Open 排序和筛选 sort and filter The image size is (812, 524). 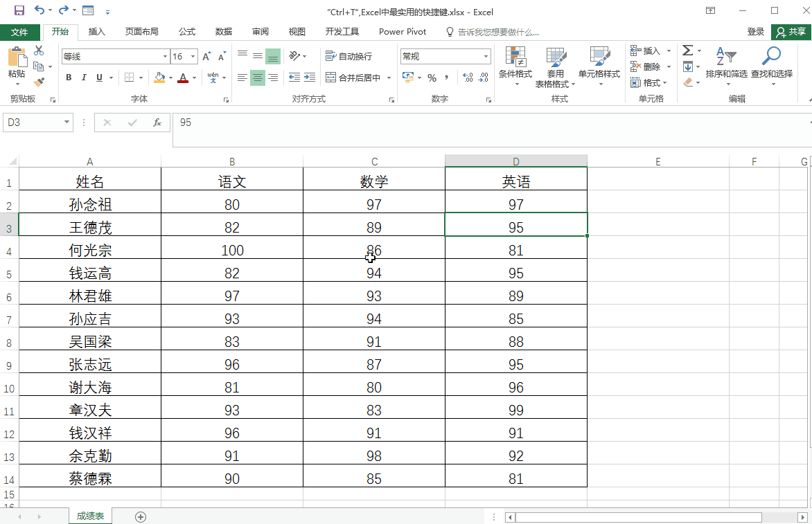point(726,66)
